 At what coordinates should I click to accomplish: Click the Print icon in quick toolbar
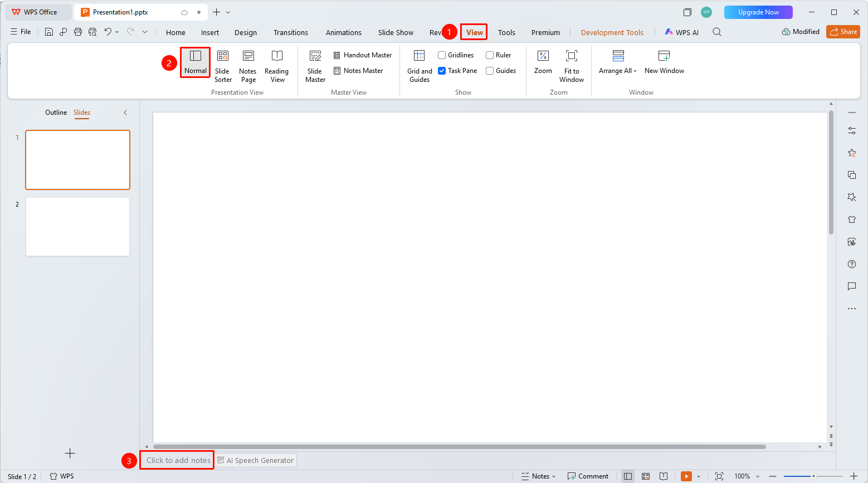coord(78,32)
